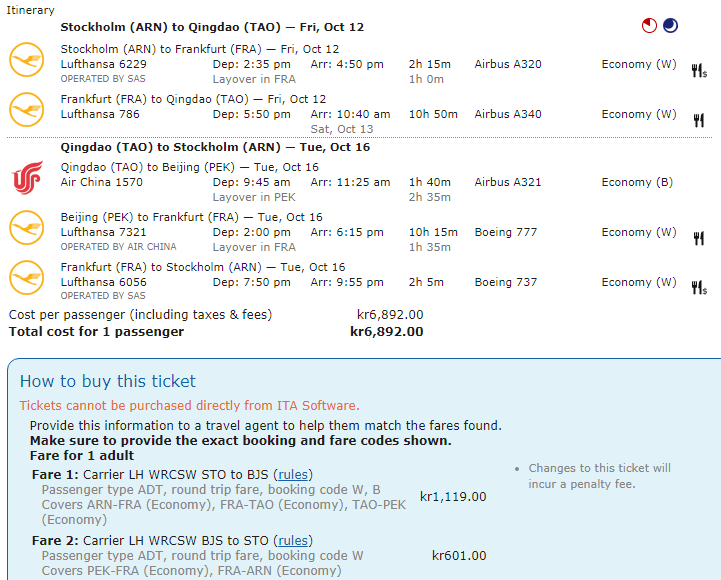
Task: Click Lufthansa logo for flight 7321
Action: point(27,228)
